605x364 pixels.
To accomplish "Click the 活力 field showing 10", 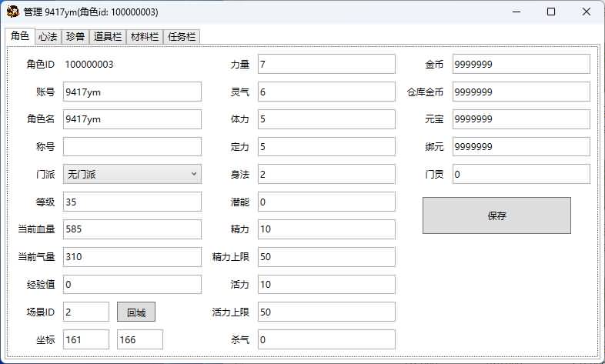I will [326, 285].
